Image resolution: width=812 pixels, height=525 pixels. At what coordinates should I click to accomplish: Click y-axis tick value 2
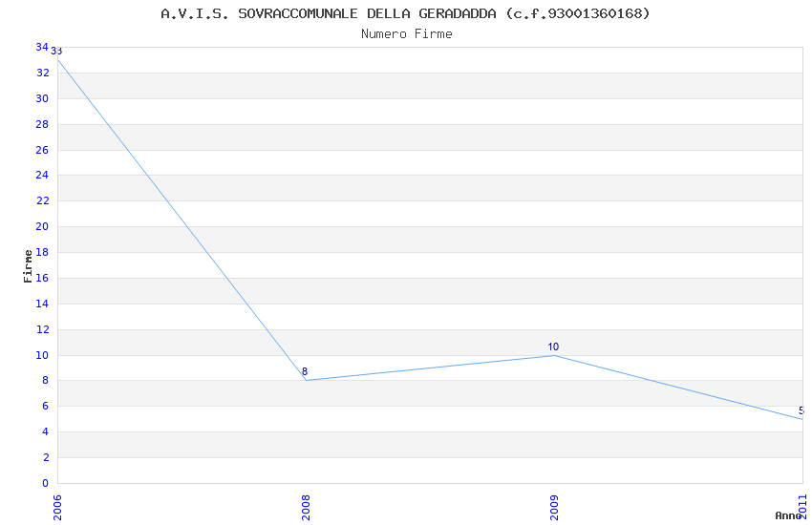coord(46,457)
